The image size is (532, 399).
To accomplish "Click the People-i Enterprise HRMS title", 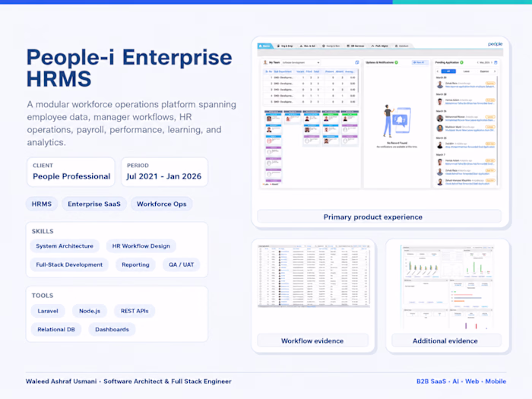I will [129, 68].
